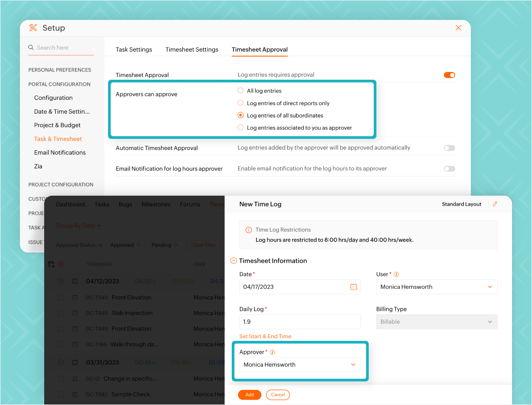Click the pencil edit icon beside Standard Layout
The image size is (532, 405).
495,204
